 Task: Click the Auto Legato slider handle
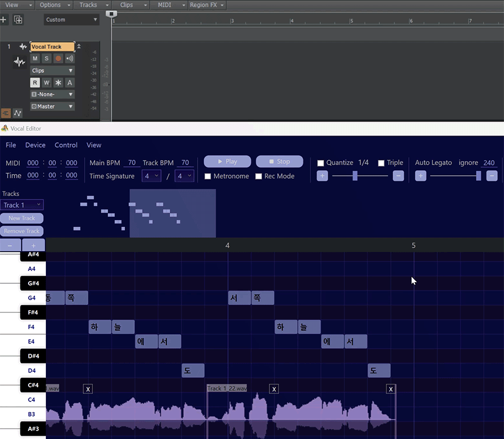click(x=478, y=176)
